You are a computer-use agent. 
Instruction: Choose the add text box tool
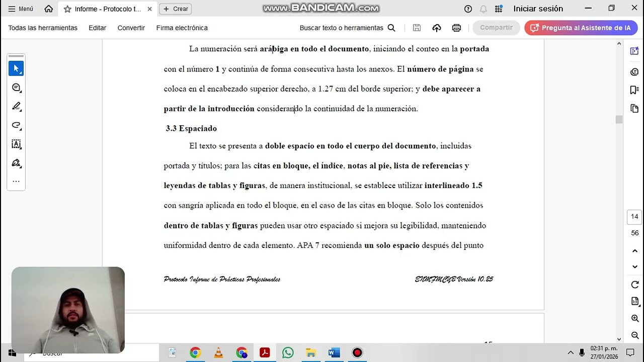[x=16, y=144]
